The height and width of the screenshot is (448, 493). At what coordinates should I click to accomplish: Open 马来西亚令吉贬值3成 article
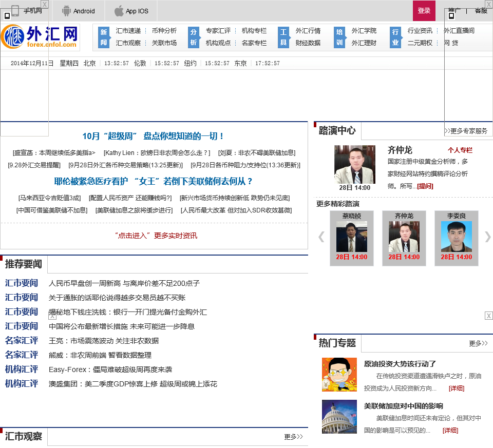pyautogui.click(x=50, y=198)
